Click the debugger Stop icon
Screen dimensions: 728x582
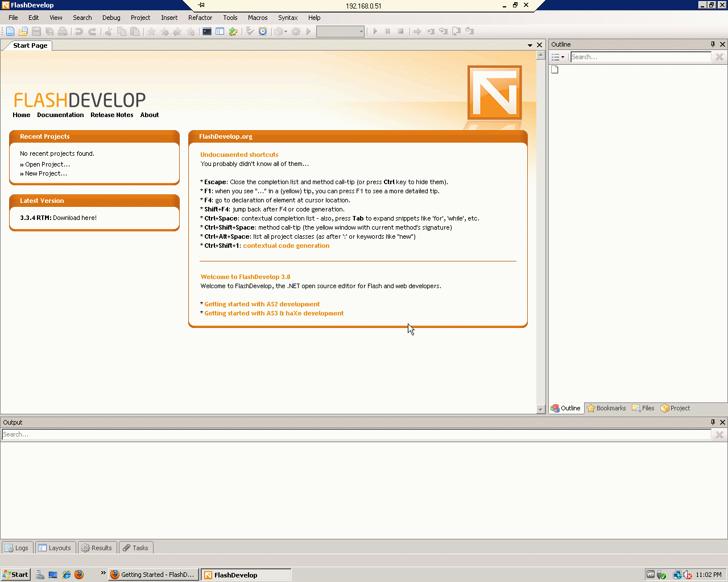point(401,31)
